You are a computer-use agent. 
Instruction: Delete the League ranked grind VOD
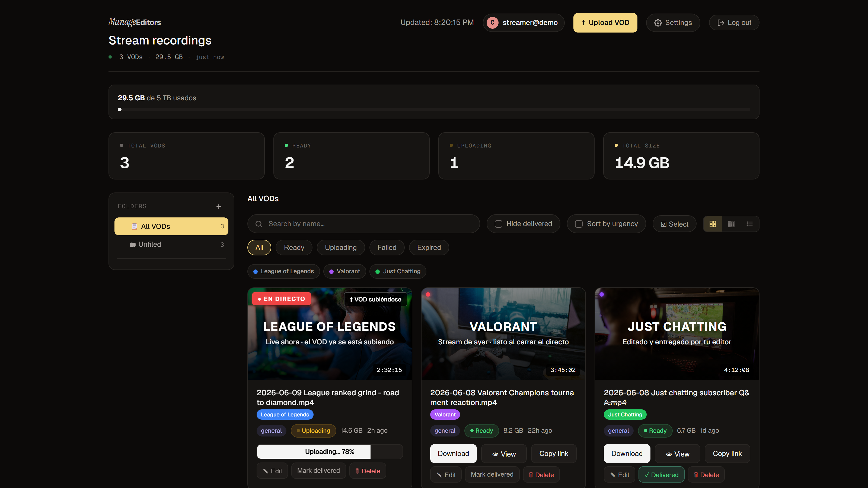tap(368, 471)
